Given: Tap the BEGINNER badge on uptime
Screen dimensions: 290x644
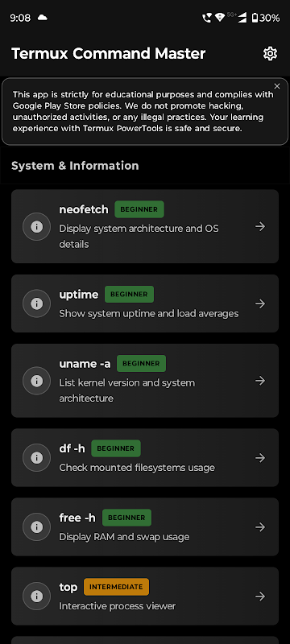Looking at the screenshot, I should pyautogui.click(x=130, y=294).
